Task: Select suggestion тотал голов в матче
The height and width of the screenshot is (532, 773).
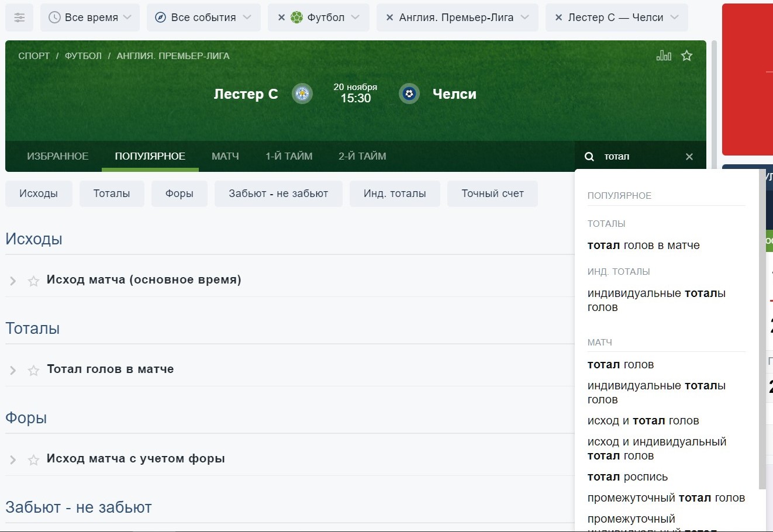Action: (x=644, y=246)
